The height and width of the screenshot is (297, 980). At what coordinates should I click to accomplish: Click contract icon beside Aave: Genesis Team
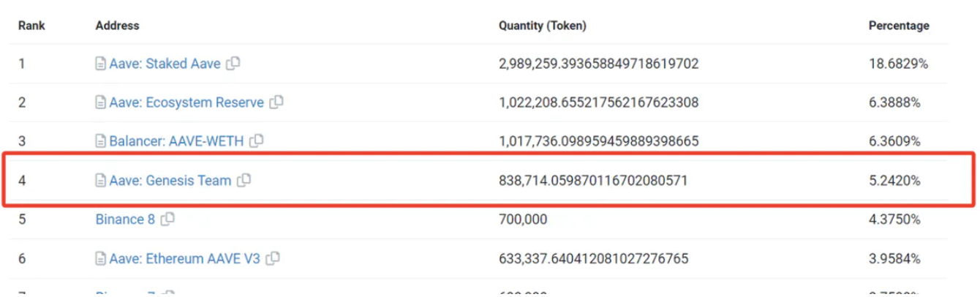click(101, 181)
